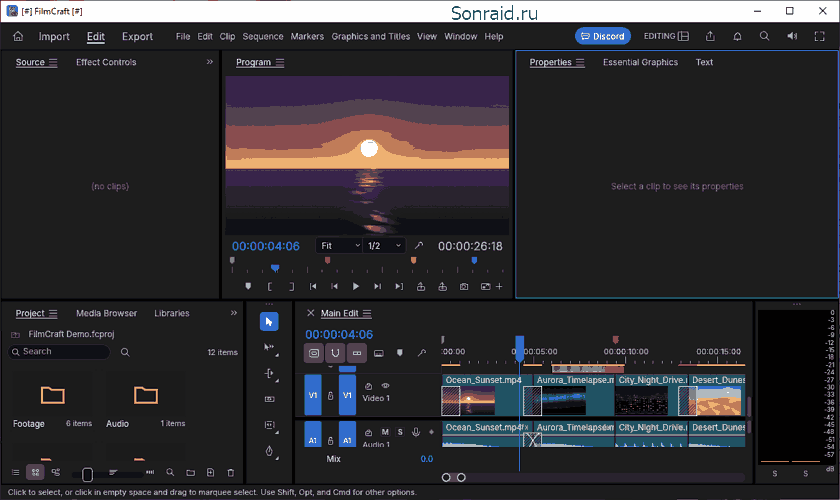840x500 pixels.
Task: Add marker in the timeline toolbar
Action: point(400,353)
